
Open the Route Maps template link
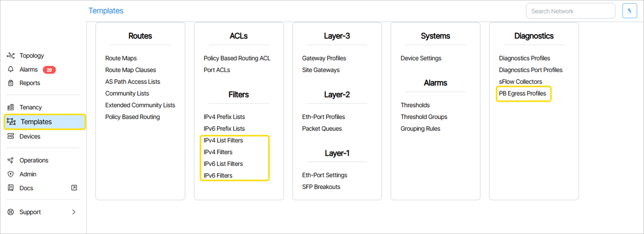tap(121, 58)
